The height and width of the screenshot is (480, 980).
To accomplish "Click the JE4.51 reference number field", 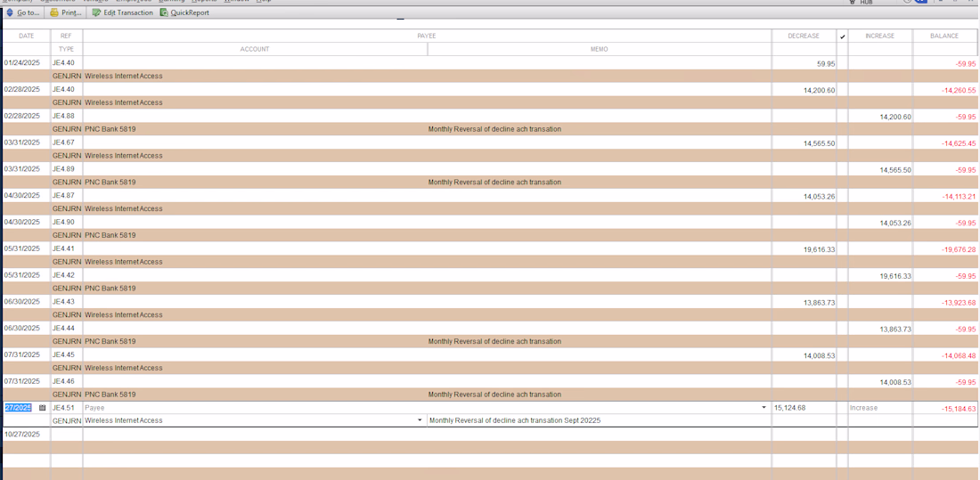I will (x=66, y=408).
